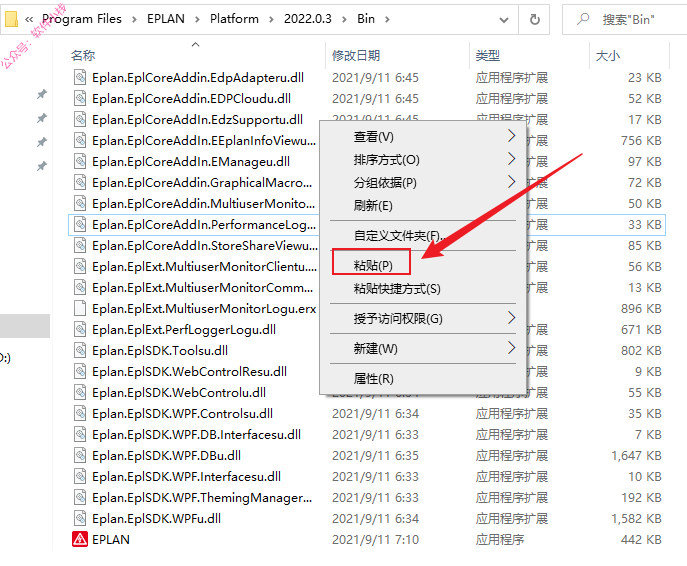687x566 pixels.
Task: Choose 属性(R) in the context menu
Action: click(x=423, y=379)
